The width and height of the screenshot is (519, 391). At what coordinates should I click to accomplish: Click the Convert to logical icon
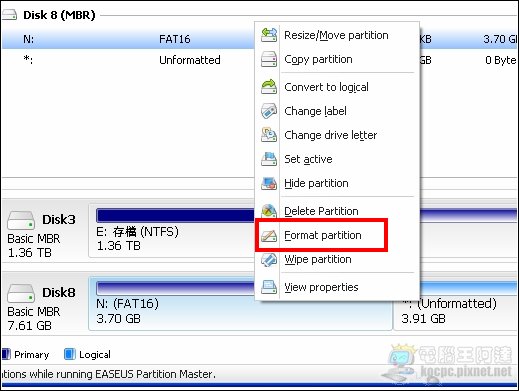269,87
